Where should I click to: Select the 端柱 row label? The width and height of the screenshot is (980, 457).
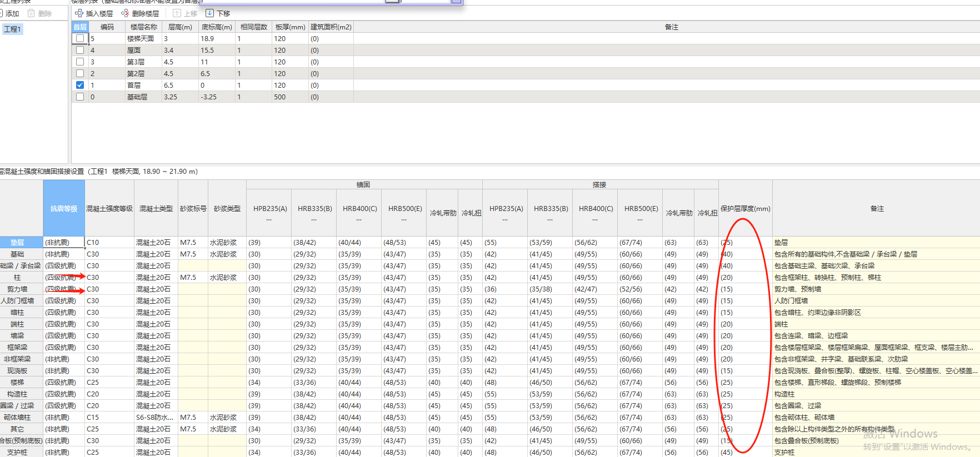[21, 324]
